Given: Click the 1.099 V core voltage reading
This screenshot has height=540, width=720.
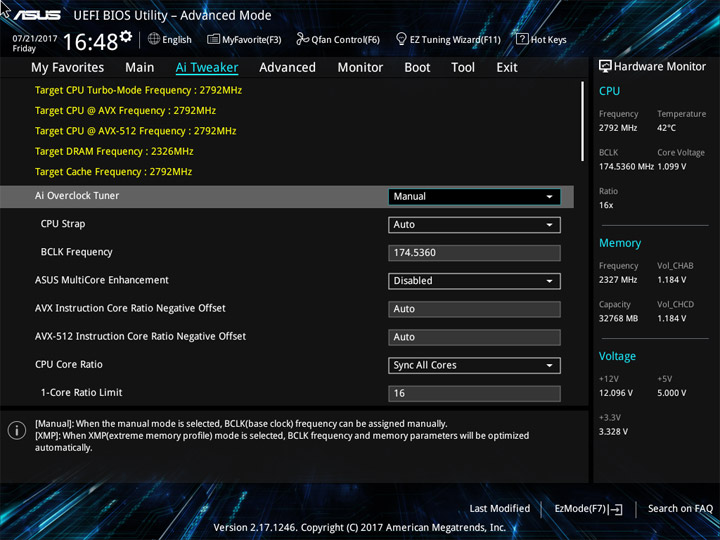Looking at the screenshot, I should (x=672, y=167).
